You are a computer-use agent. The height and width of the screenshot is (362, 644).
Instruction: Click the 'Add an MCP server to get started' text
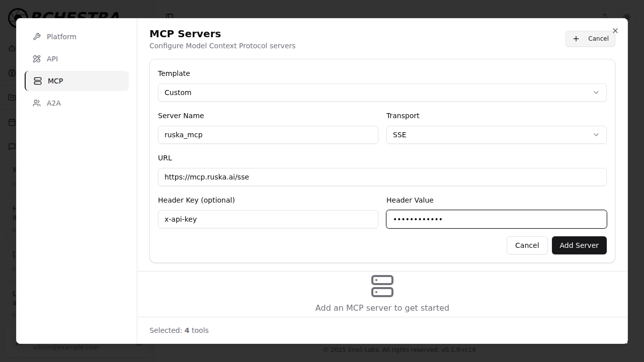point(382,308)
